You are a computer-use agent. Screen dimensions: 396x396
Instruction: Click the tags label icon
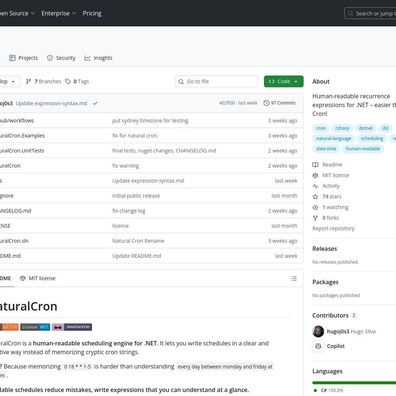pyautogui.click(x=68, y=81)
